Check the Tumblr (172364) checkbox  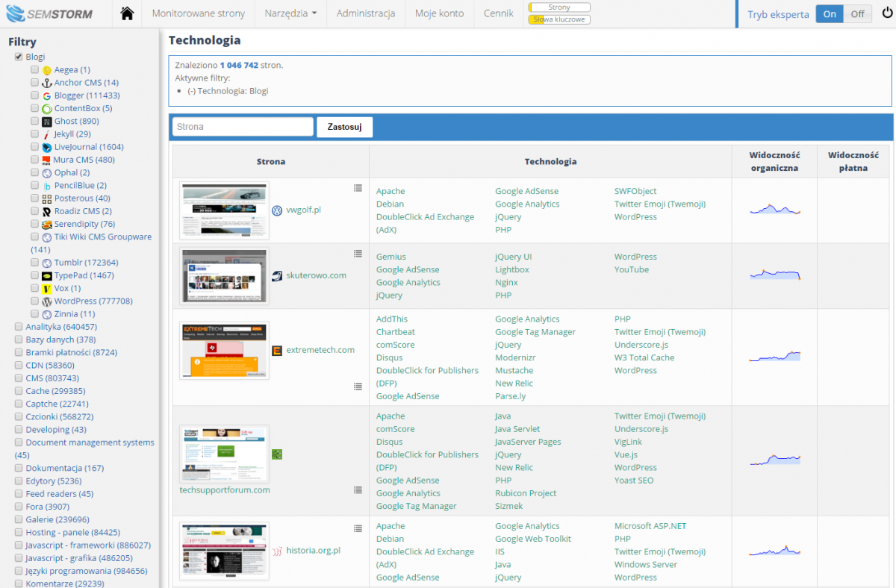tap(35, 263)
